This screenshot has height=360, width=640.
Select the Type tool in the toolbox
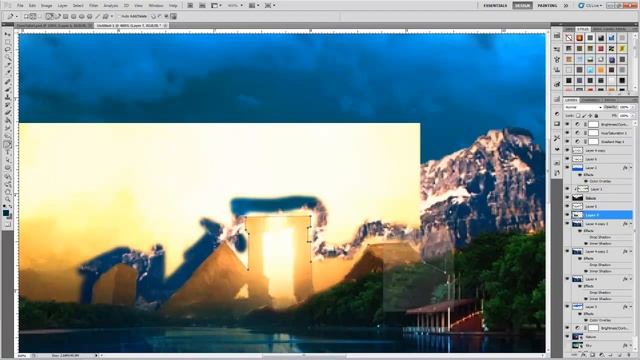[8, 152]
